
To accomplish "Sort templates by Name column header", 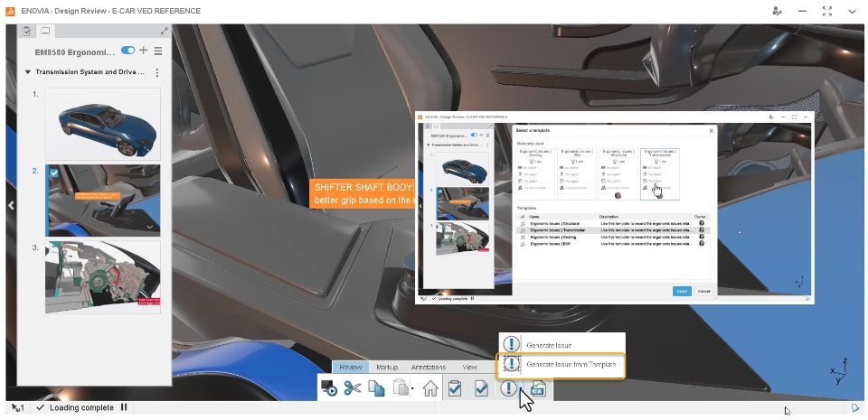I will click(x=534, y=217).
